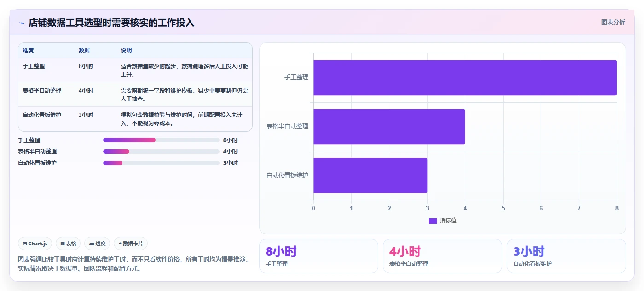Screen dimensions: 644x291
Task: Click the 自动化看板维护 progress bar
Action: click(x=161, y=163)
